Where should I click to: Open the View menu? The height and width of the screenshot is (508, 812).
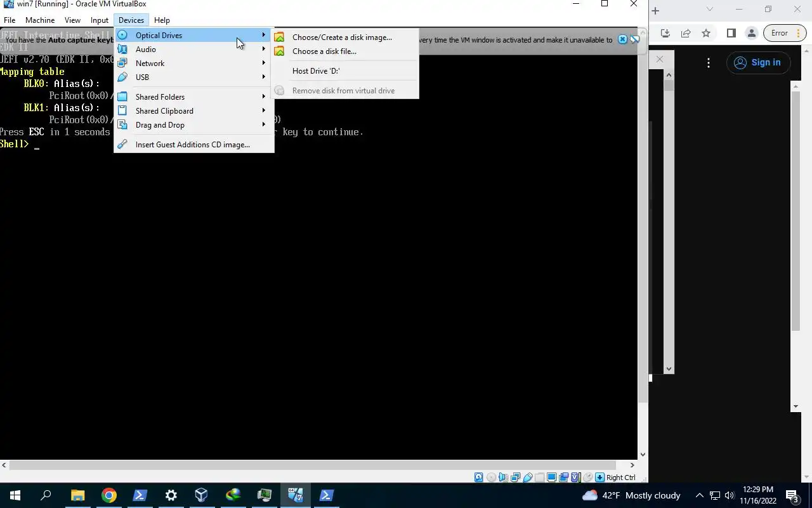click(x=72, y=20)
